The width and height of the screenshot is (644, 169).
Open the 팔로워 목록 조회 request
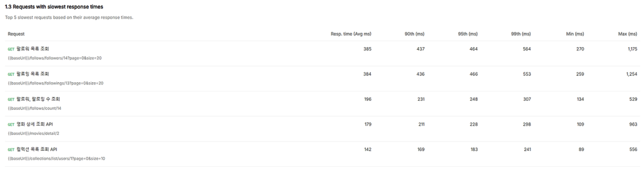(32, 49)
